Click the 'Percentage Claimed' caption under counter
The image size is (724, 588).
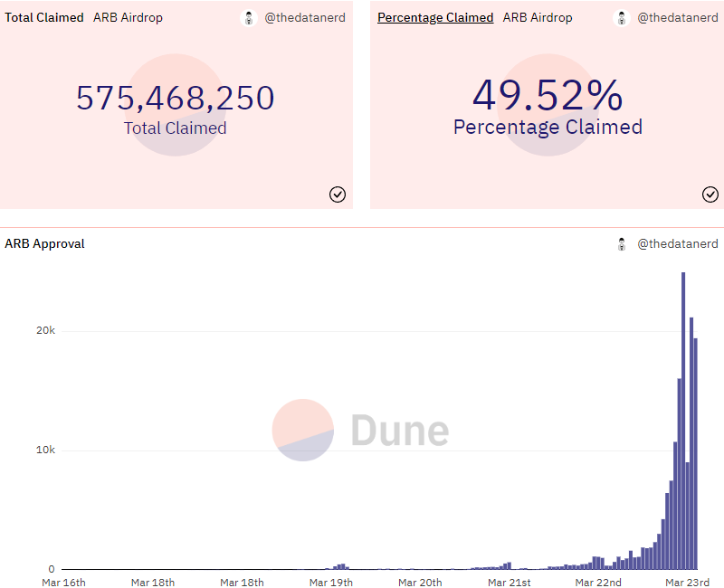[x=548, y=127]
